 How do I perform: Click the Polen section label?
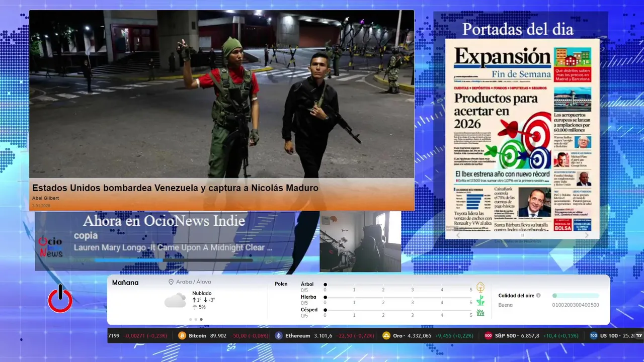281,284
